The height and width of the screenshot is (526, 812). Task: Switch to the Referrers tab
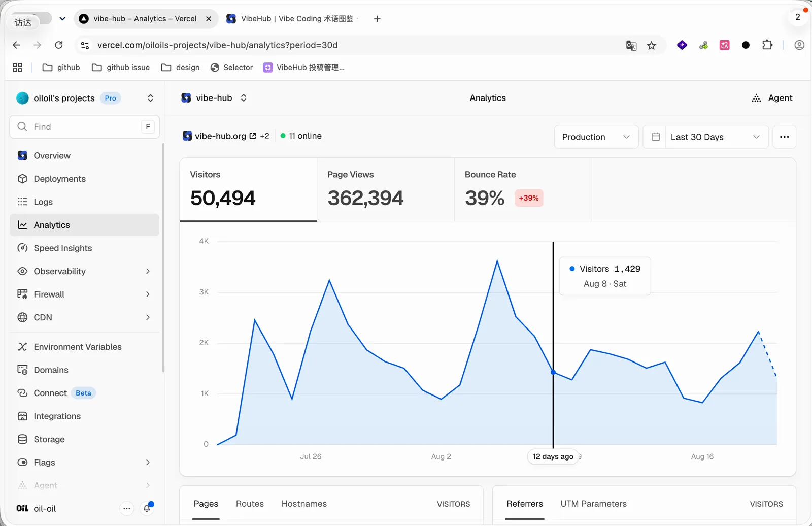point(525,504)
